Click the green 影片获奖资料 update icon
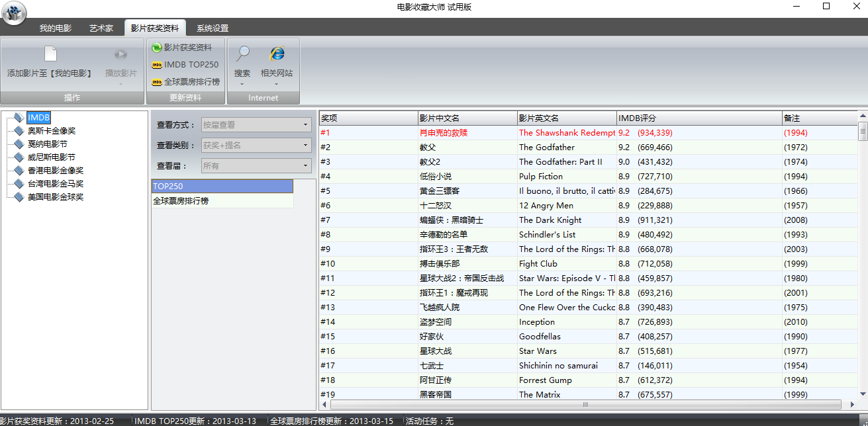 156,48
